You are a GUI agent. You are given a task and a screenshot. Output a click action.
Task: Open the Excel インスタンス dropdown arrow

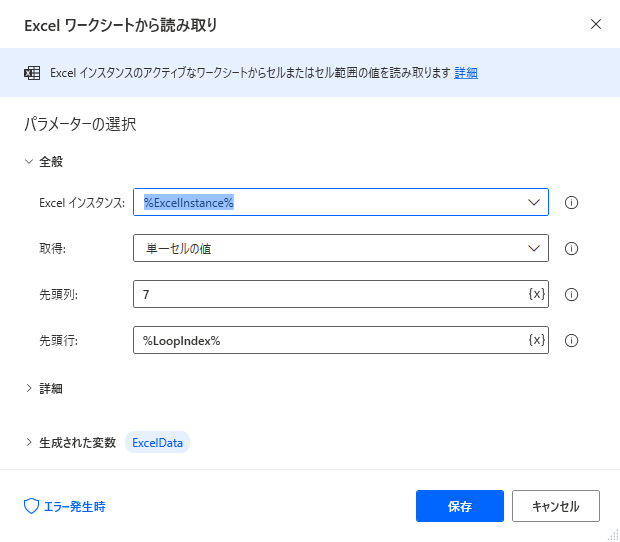point(534,202)
